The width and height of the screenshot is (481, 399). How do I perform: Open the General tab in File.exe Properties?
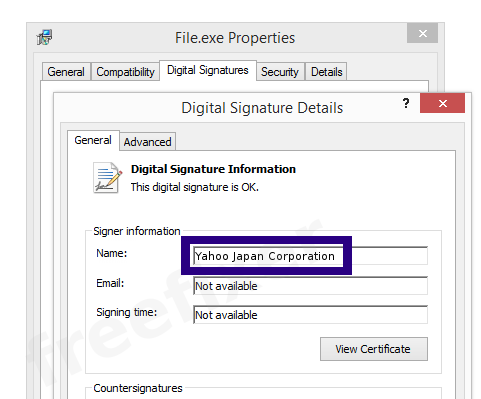click(x=66, y=72)
